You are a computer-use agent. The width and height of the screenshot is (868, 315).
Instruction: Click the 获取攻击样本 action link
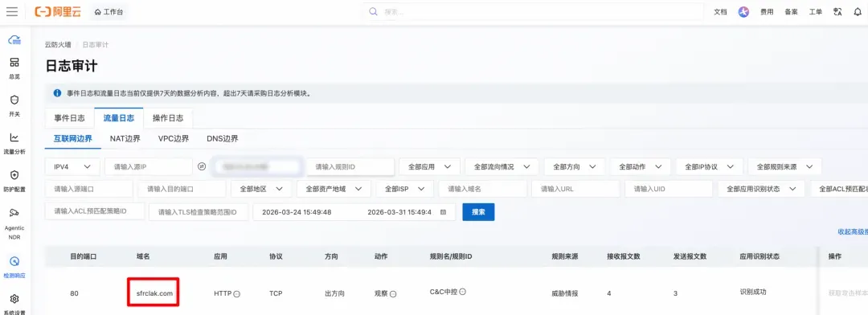pos(848,293)
